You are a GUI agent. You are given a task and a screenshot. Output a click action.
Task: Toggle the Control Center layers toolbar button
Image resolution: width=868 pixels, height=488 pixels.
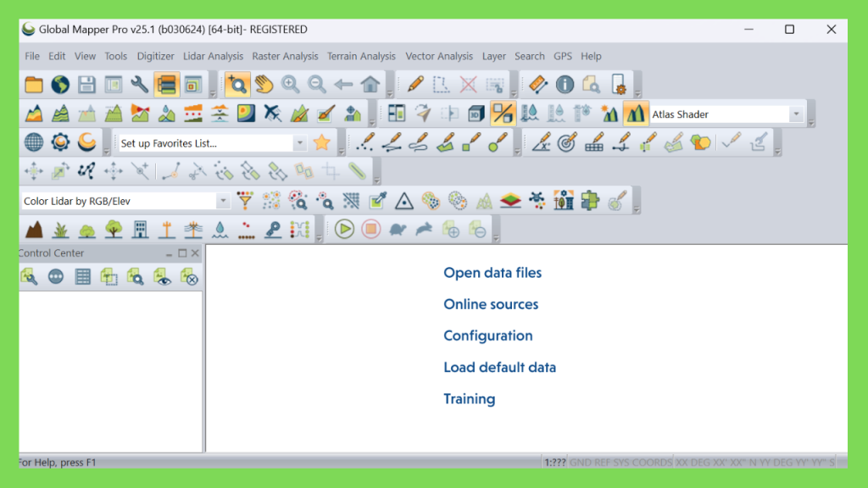(167, 85)
